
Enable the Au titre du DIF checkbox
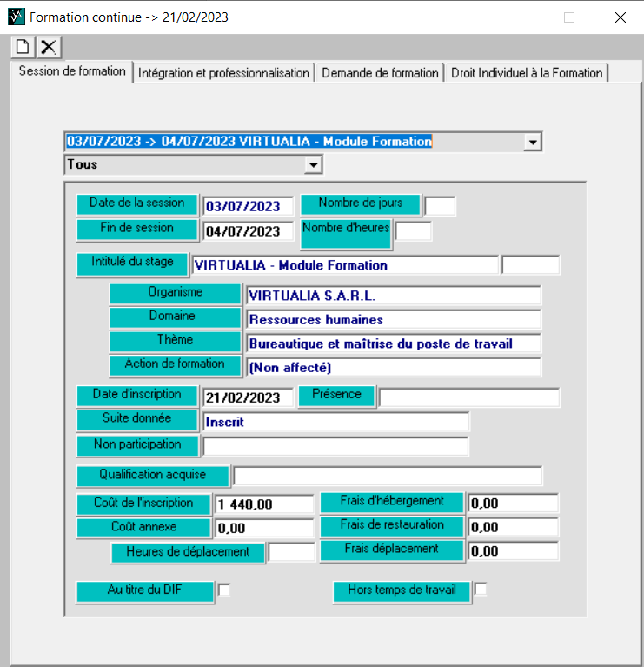click(x=224, y=590)
